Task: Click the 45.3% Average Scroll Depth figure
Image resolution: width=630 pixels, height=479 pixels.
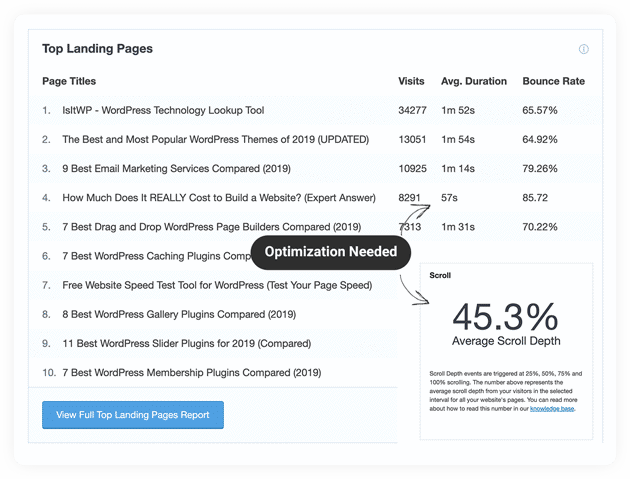Action: point(505,318)
